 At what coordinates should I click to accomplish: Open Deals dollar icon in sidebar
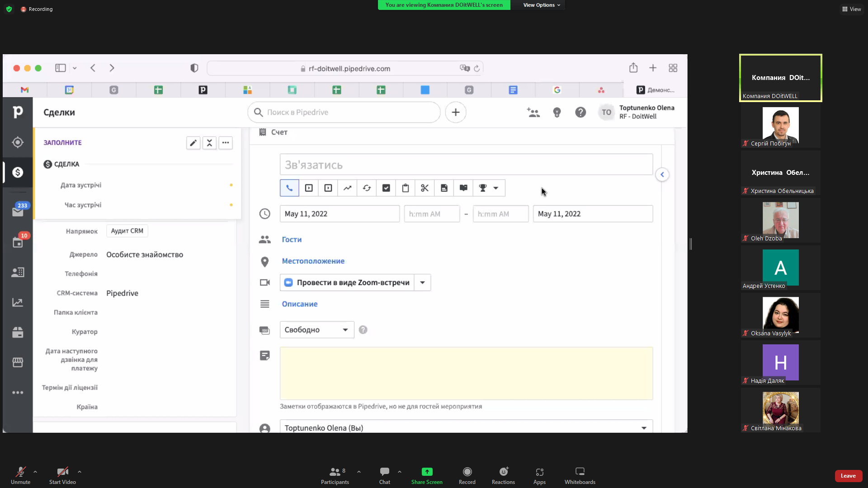18,172
